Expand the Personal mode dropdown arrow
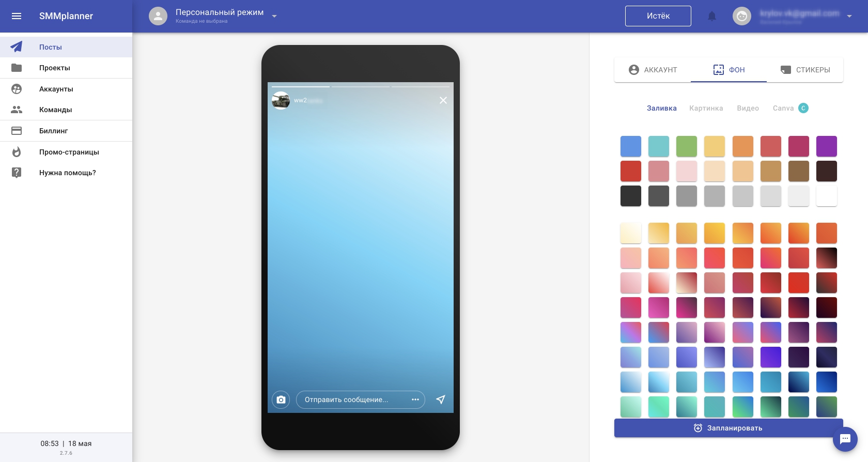868x462 pixels. point(274,16)
